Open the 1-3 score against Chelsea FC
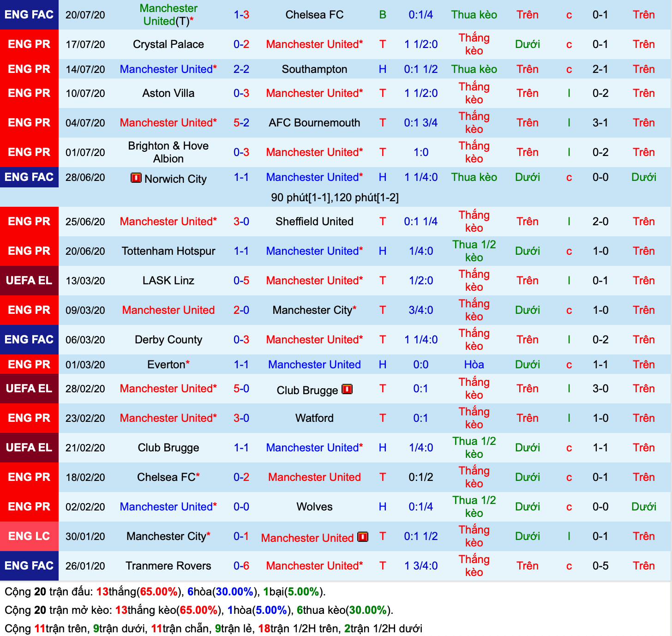Viewport: 672px width, 636px height. (x=241, y=15)
